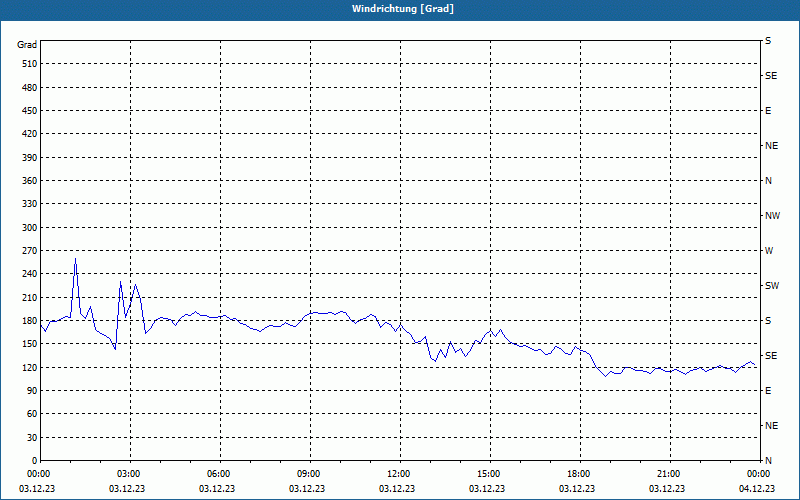Click the 420 y-axis value
The image size is (800, 500).
pos(30,134)
